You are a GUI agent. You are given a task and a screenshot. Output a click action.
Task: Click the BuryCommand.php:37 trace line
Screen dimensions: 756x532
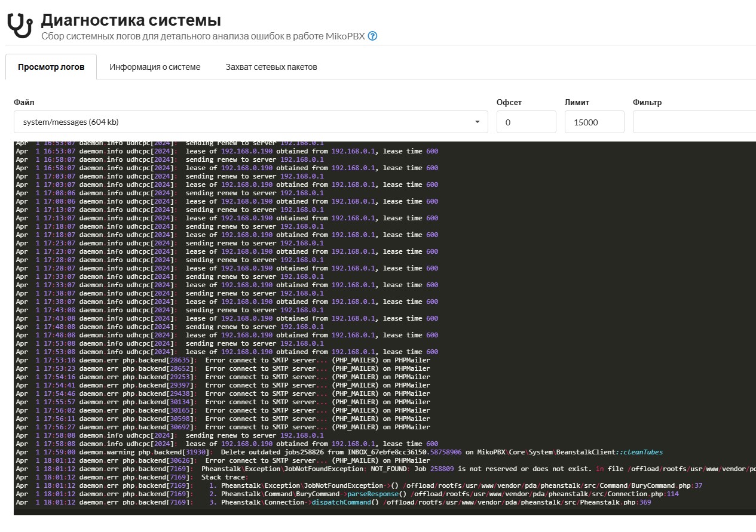tap(359, 485)
